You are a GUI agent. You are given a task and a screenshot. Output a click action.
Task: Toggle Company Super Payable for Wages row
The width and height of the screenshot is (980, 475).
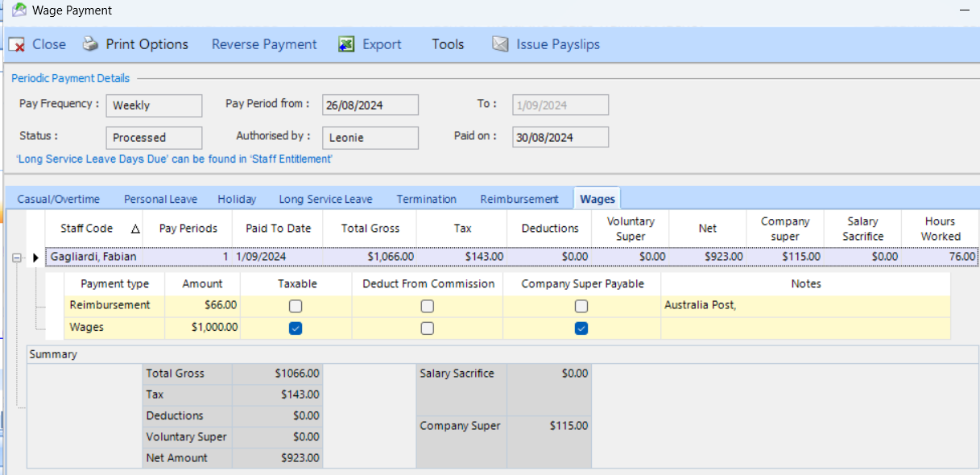pos(581,328)
